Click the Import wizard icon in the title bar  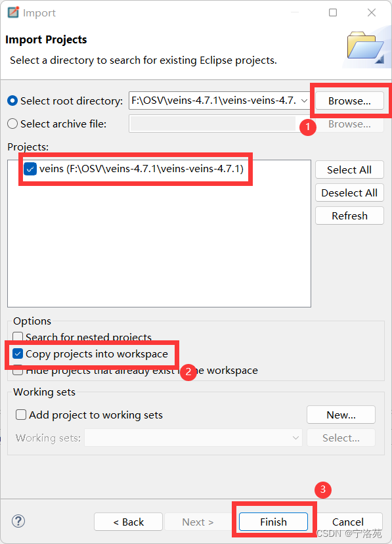pos(12,12)
